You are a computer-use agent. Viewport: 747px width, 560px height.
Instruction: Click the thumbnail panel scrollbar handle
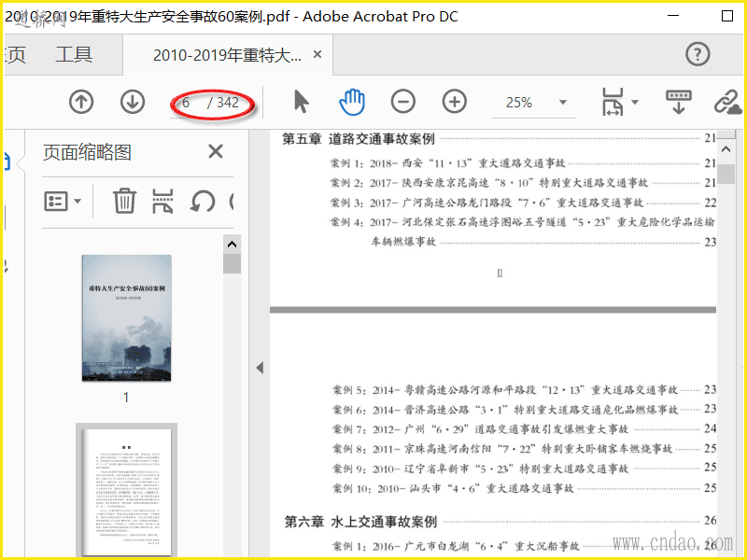(232, 263)
